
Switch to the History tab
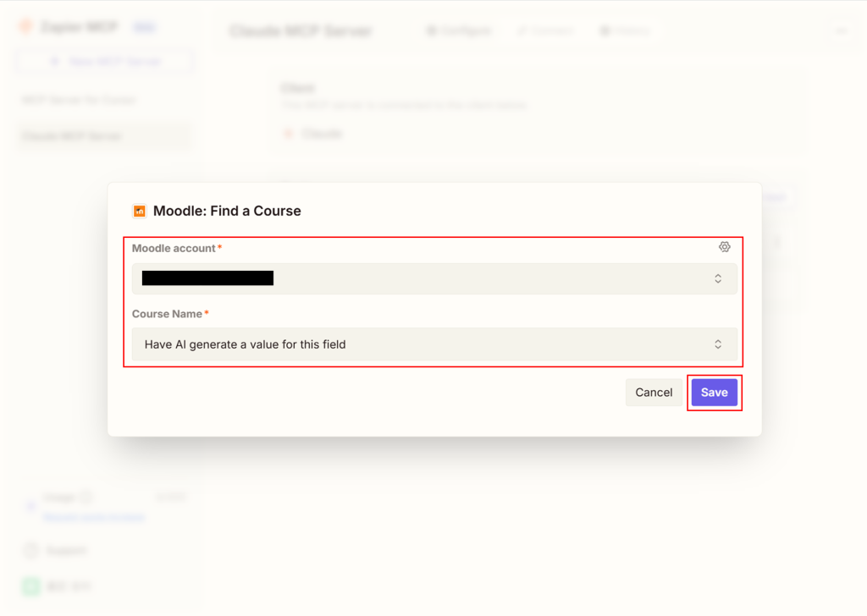click(625, 31)
